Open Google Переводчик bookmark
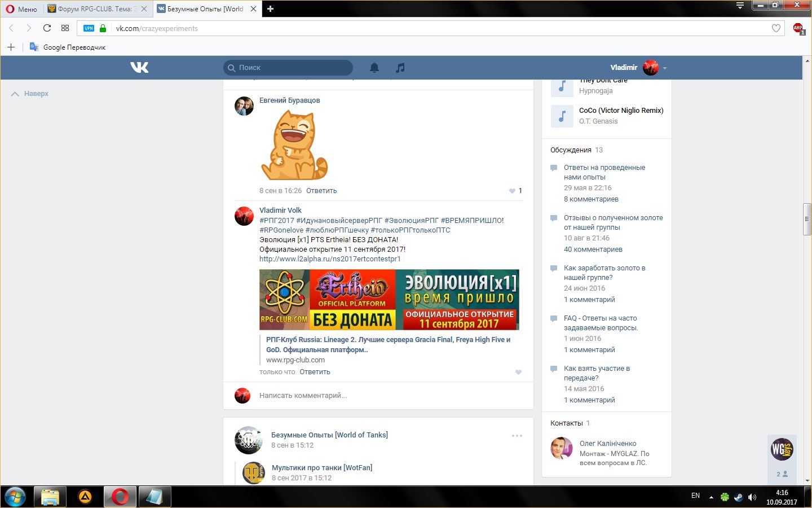812x508 pixels. 68,47
